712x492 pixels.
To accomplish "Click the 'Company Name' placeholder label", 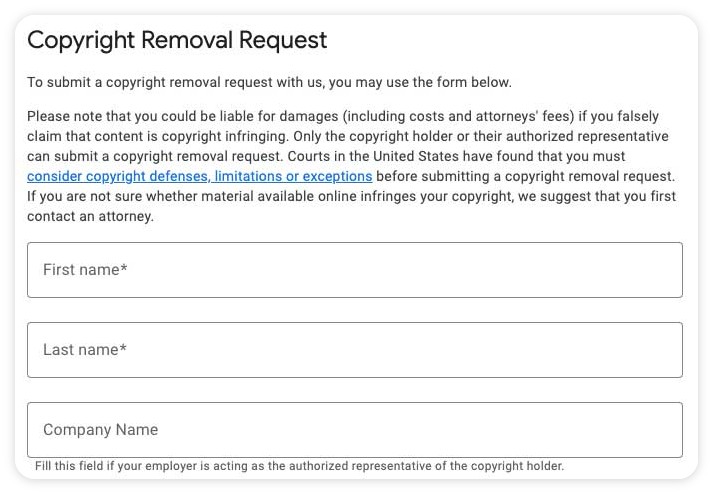I will [100, 430].
